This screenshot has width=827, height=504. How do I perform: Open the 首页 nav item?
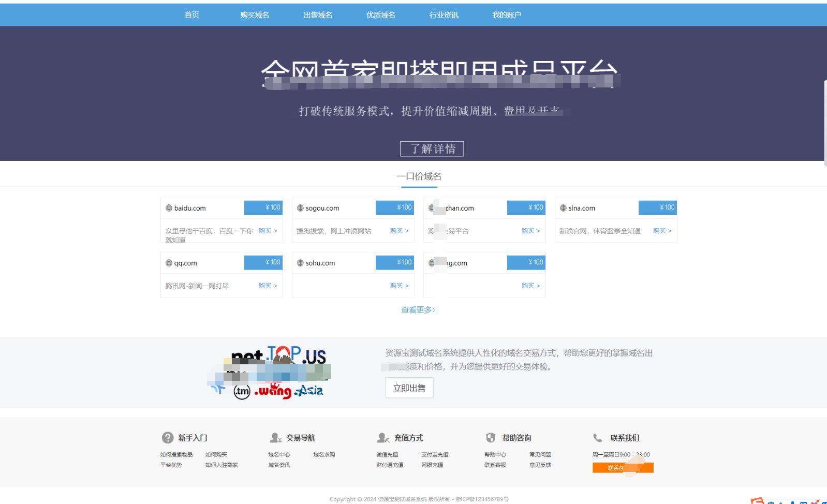(191, 15)
